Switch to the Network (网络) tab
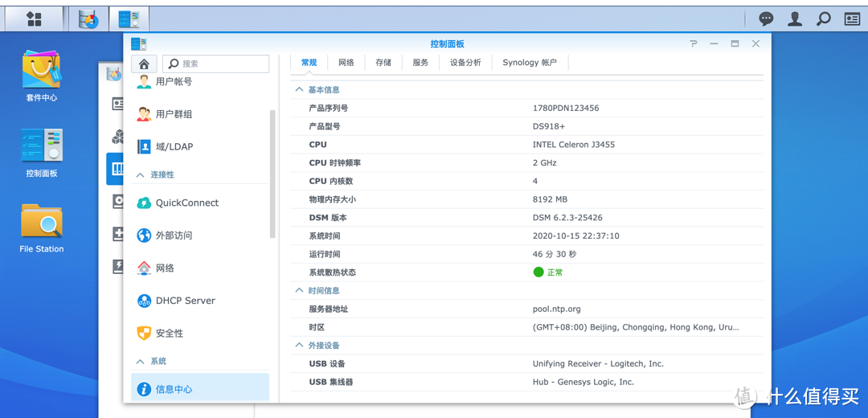The height and width of the screenshot is (418, 868). click(x=346, y=63)
